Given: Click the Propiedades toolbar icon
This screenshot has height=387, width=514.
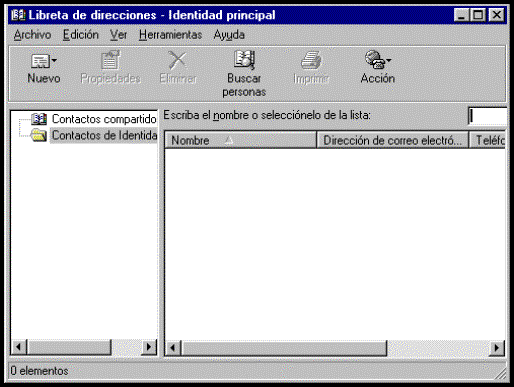Looking at the screenshot, I should [111, 60].
